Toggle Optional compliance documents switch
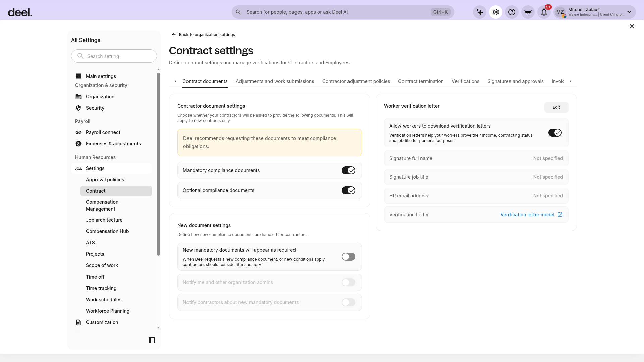This screenshot has width=644, height=362. point(348,190)
